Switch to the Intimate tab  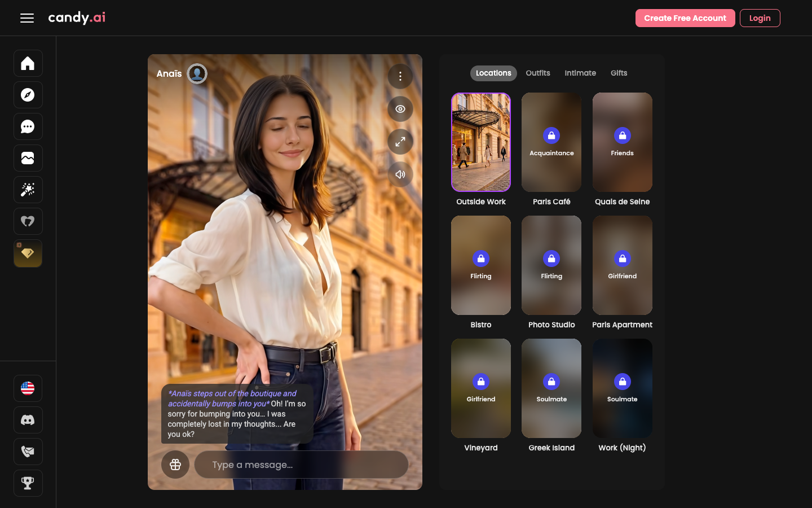click(x=580, y=73)
